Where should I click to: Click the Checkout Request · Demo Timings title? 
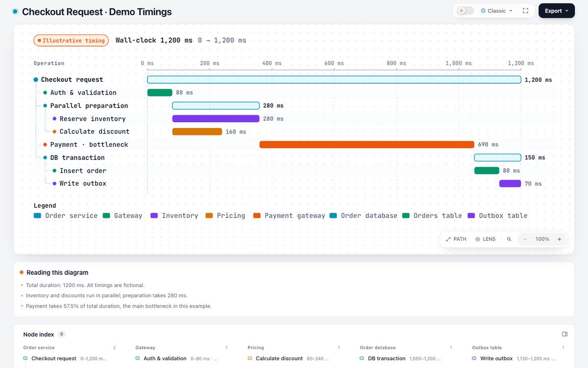point(97,12)
